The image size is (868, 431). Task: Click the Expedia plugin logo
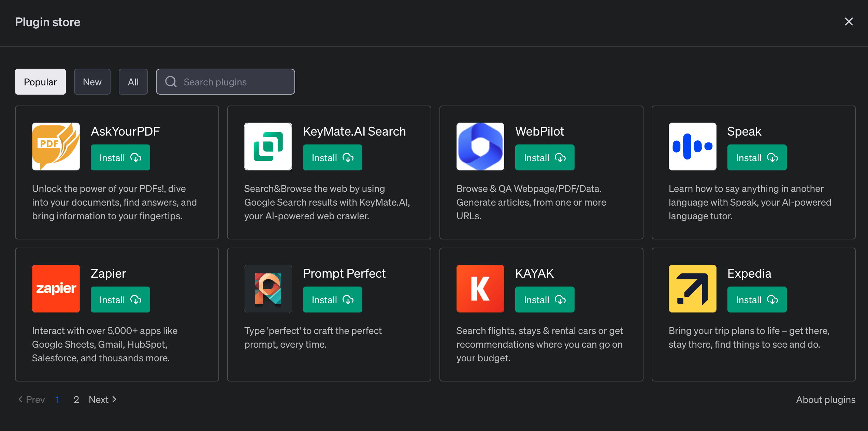[x=693, y=289]
